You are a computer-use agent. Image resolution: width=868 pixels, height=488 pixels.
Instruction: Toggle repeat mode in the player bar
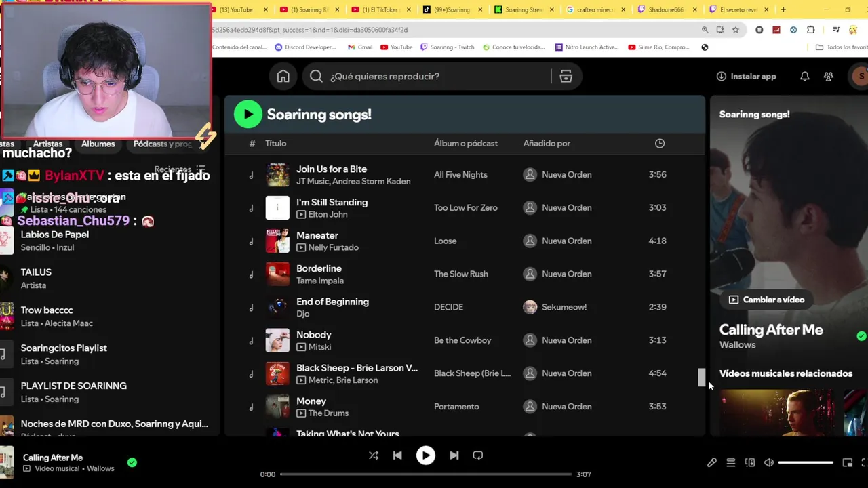[478, 455]
